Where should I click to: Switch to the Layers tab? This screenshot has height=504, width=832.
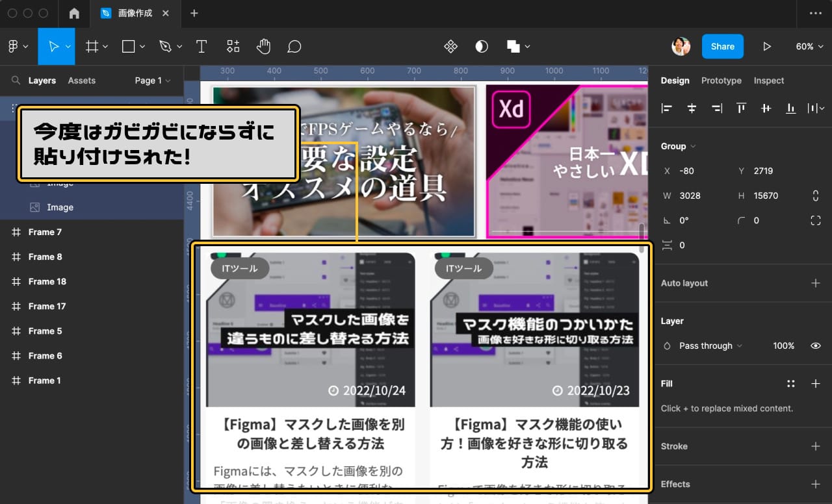(x=42, y=81)
